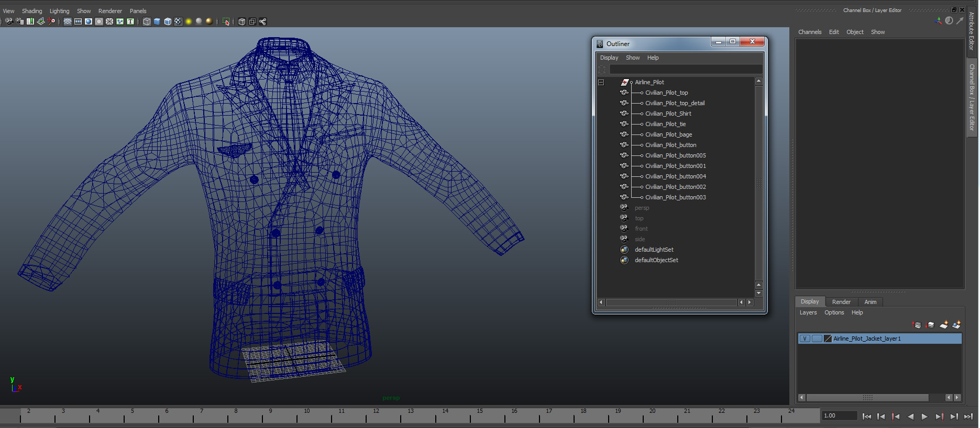This screenshot has height=428, width=980.
Task: Toggle the Safe Title icon
Action: [130, 21]
